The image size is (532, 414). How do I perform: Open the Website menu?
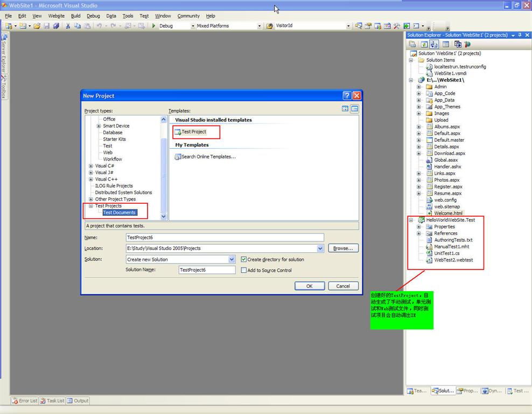point(57,16)
